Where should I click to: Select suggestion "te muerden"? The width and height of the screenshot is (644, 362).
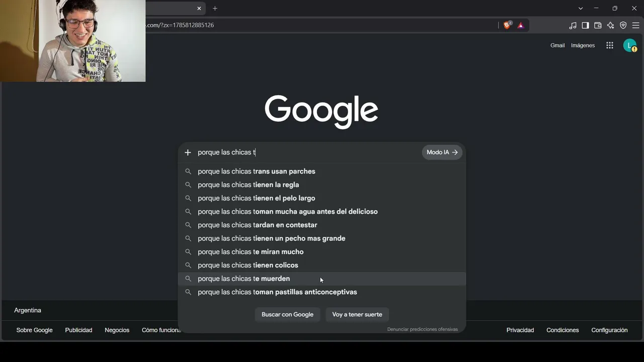coord(322,279)
